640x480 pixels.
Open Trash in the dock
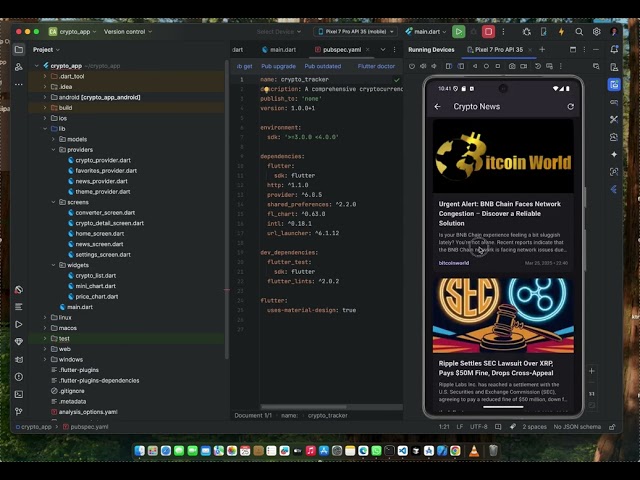click(493, 451)
